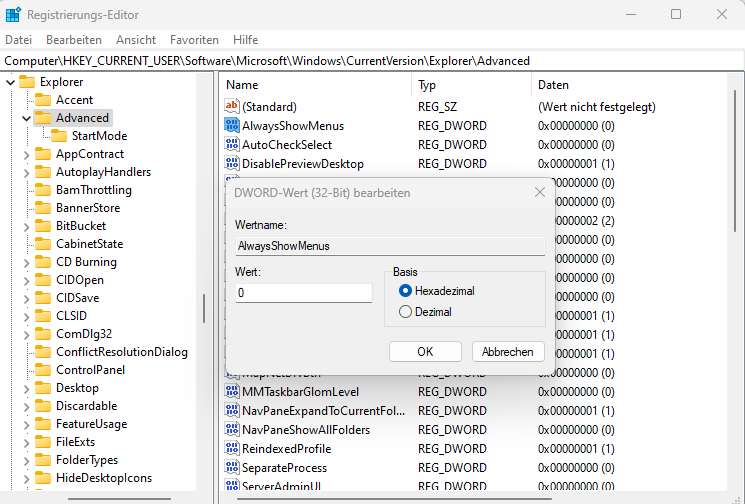
Task: Click the Accent folder icon
Action: pos(43,100)
